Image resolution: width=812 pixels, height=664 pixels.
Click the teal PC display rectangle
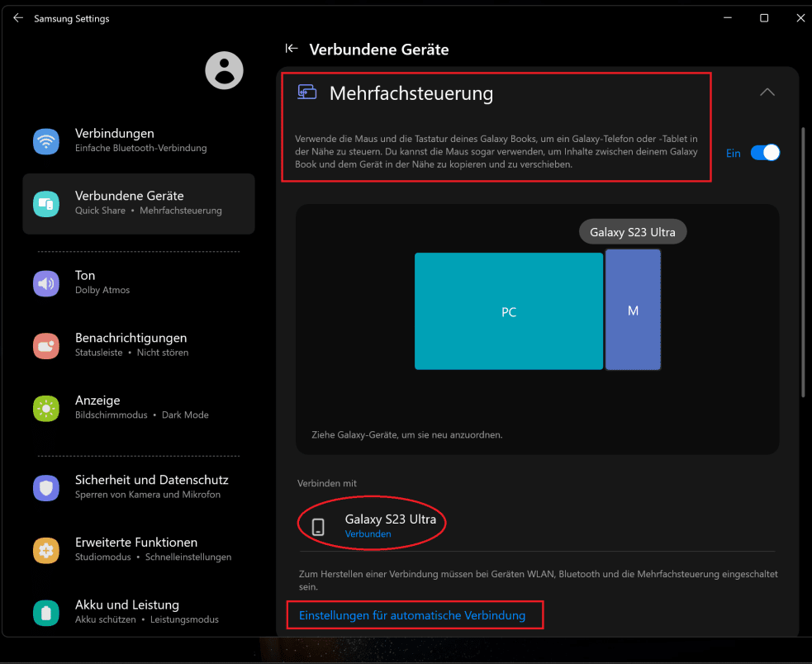[509, 311]
